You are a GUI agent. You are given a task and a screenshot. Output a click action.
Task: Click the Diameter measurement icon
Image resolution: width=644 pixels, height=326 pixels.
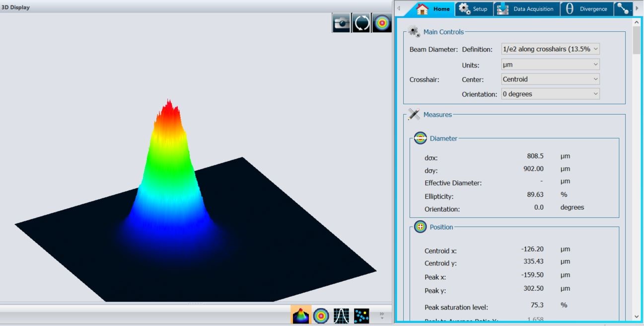point(420,138)
